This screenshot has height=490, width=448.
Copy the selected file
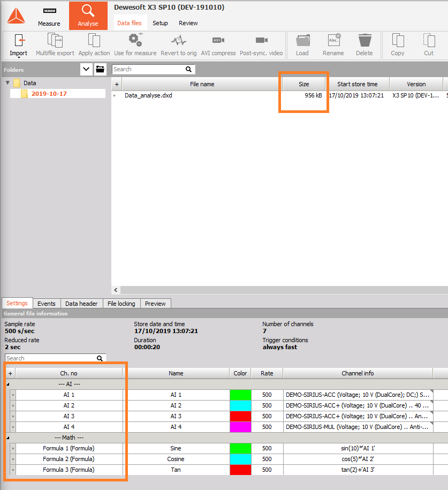tap(397, 46)
